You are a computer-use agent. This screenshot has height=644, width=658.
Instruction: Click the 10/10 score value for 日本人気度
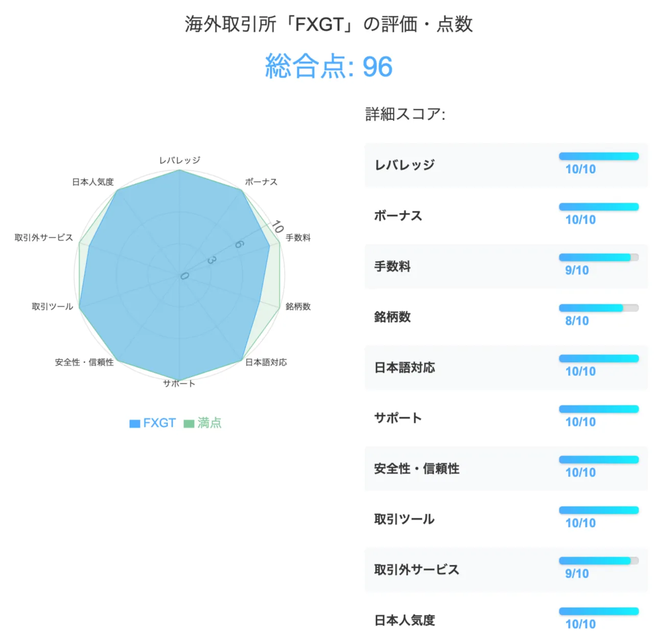point(580,624)
